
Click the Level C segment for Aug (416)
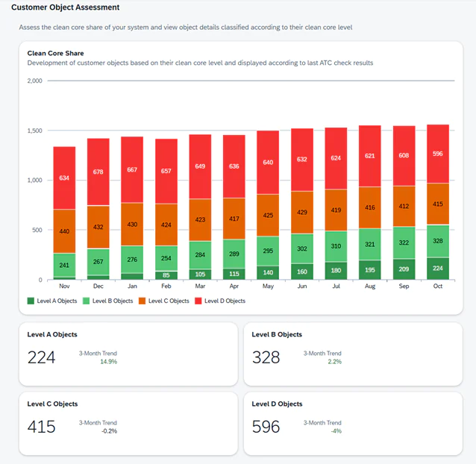(369, 207)
